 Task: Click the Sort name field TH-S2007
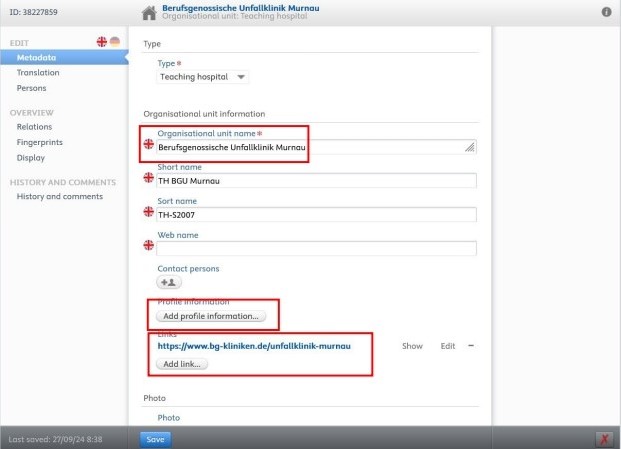pos(316,215)
